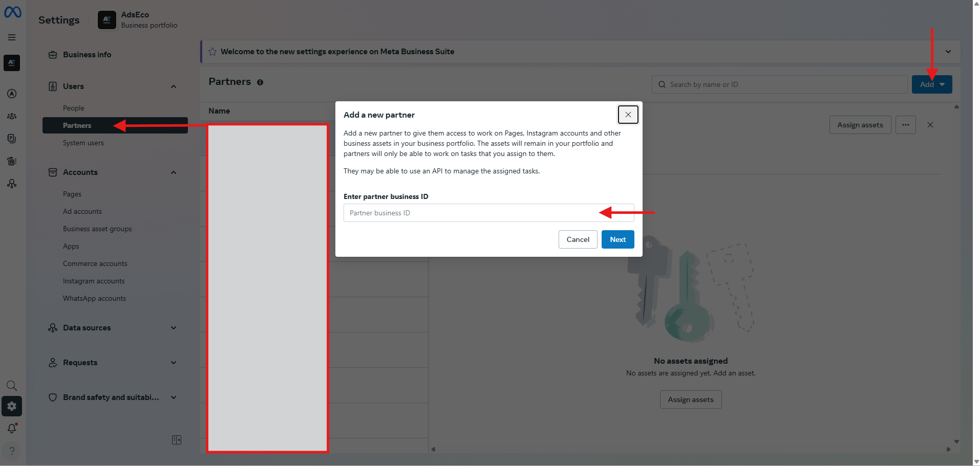This screenshot has height=466, width=980.
Task: Open Business info settings
Action: [x=87, y=55]
